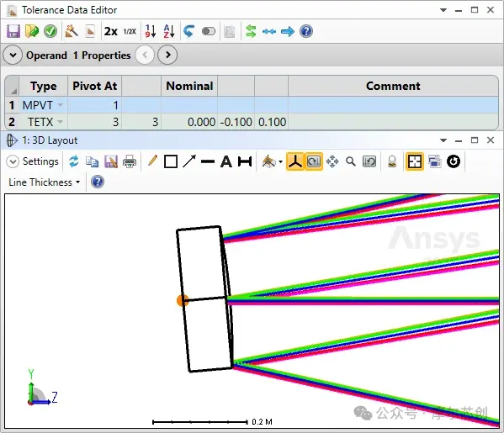Sort operands alphabetically A-Z icon
Screen dimensions: 504x433
click(169, 31)
